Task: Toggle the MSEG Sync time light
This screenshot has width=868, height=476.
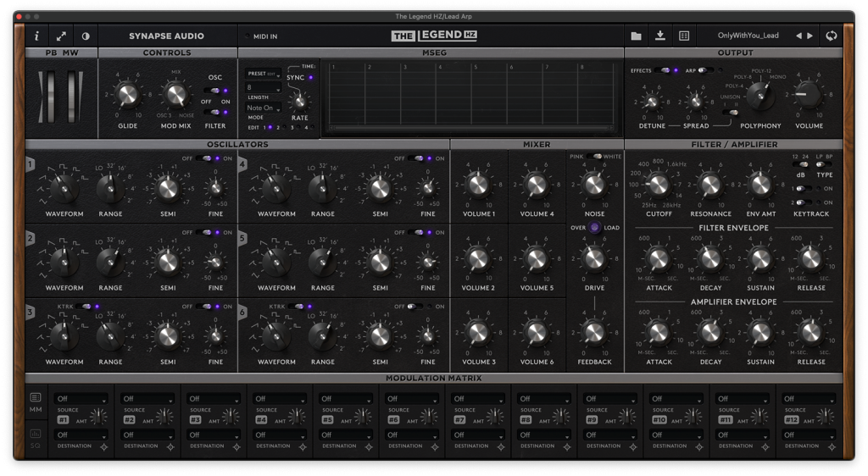Action: click(311, 77)
